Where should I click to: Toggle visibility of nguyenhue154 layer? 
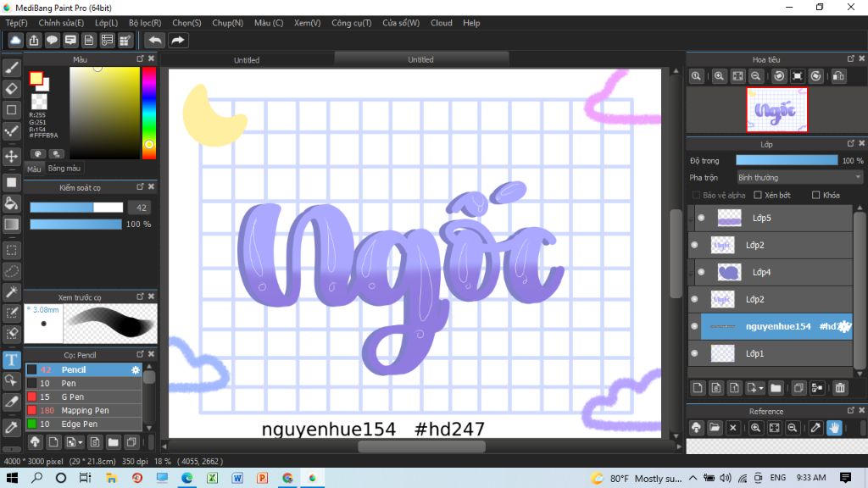click(695, 326)
